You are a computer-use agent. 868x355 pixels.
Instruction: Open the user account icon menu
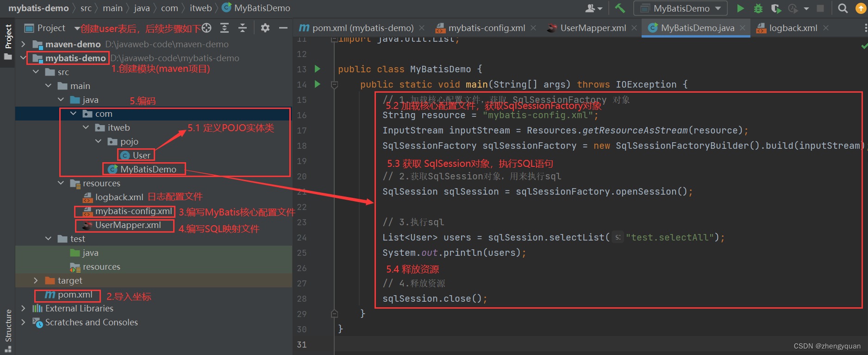pyautogui.click(x=594, y=8)
